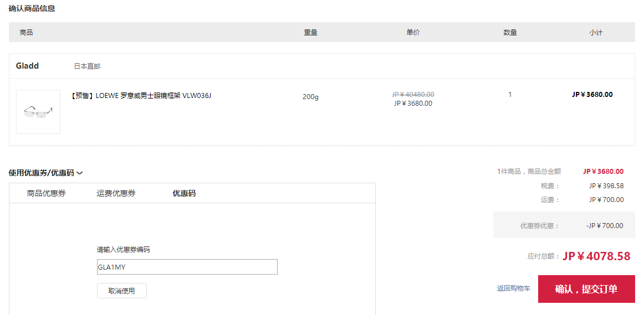Click the 数量 column header
Screen dimensions: 644x315
510,33
